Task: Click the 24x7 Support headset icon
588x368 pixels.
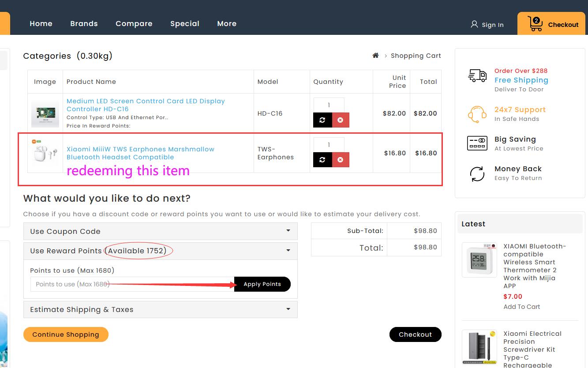Action: tap(477, 114)
